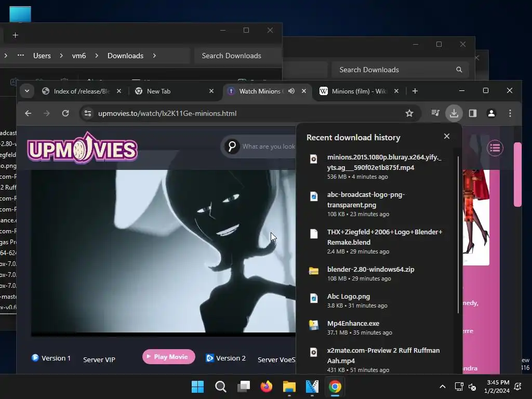The height and width of the screenshot is (399, 532).
Task: Open Chrome three-dot menu
Action: point(510,113)
